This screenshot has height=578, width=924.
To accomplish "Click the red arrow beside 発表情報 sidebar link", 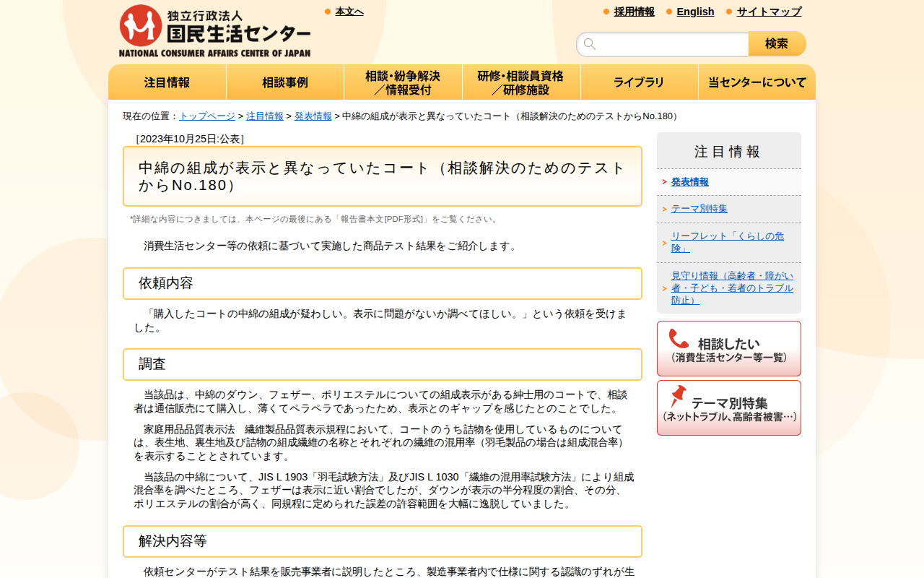I will 666,181.
